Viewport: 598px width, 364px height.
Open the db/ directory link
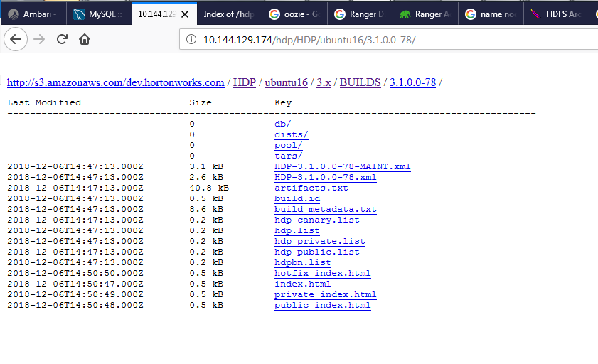pos(282,124)
